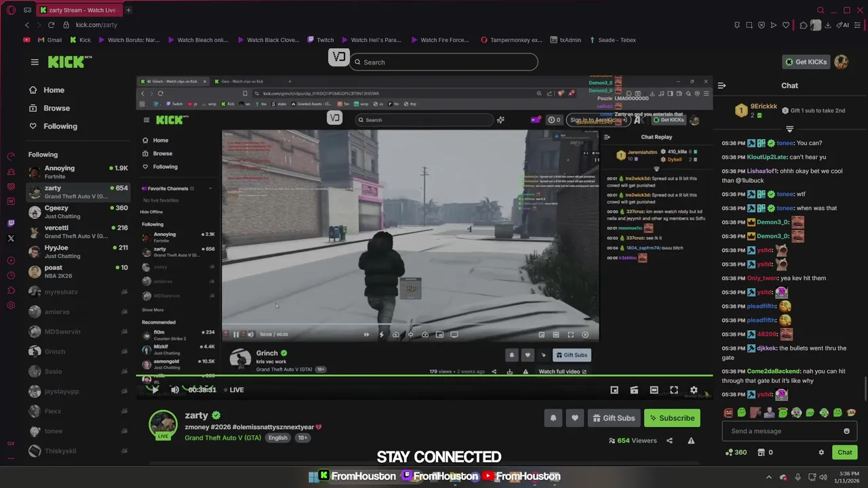
Task: Open Following in sidebar navigation
Action: click(53, 126)
